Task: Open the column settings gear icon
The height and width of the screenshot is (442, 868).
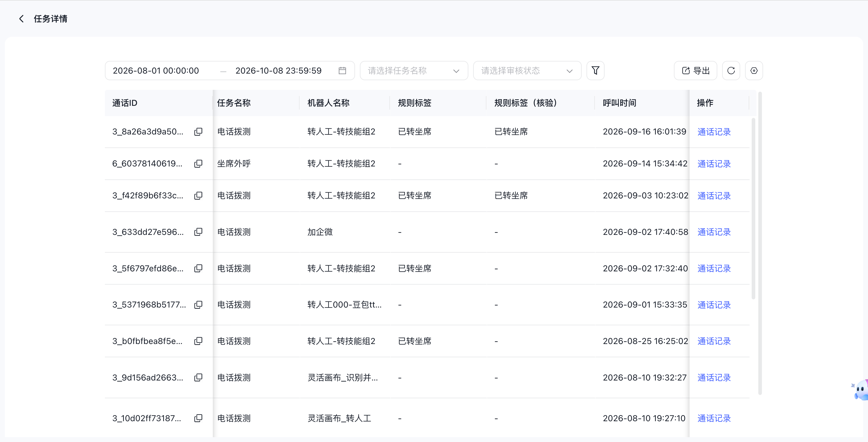Action: click(754, 71)
